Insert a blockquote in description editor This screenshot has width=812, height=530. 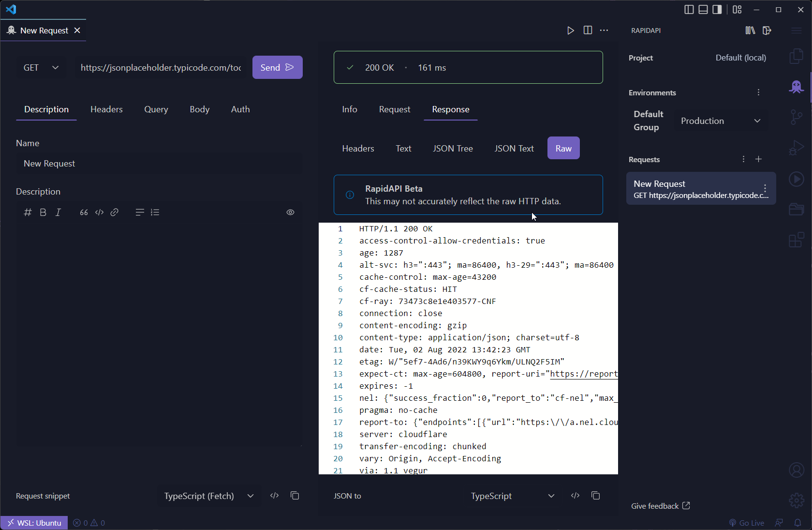point(84,212)
